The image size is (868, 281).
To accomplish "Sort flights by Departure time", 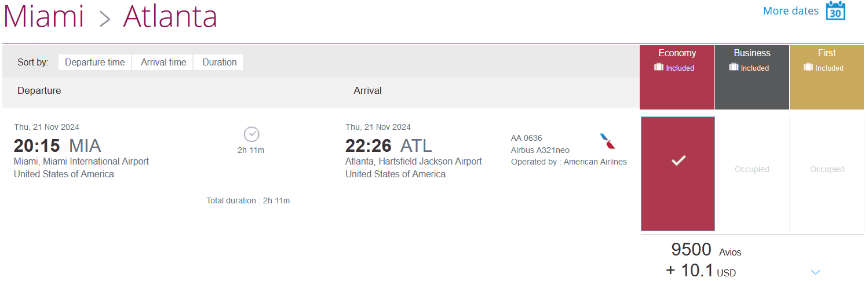I will click(x=94, y=63).
